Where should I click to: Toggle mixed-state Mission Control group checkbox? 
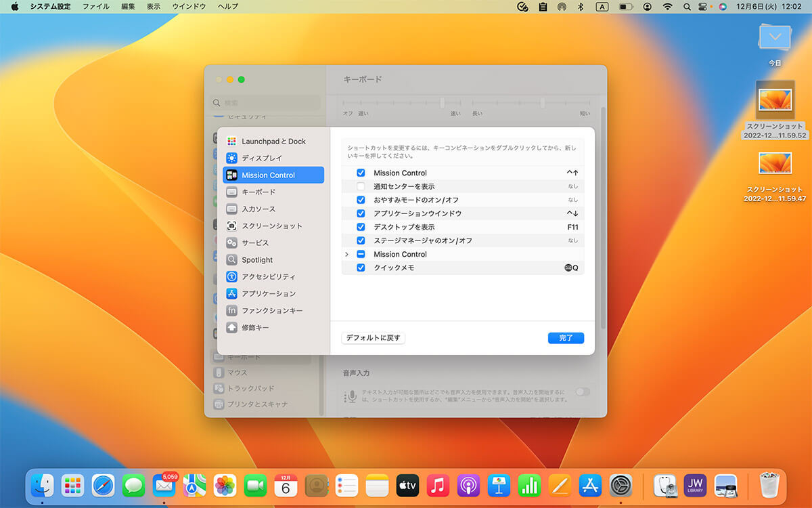pos(361,254)
